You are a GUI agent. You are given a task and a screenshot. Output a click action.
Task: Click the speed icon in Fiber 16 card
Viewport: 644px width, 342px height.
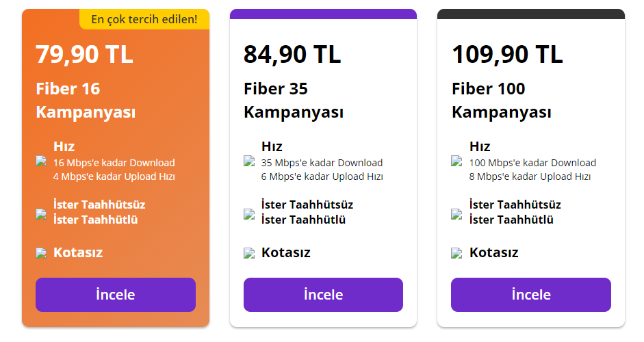(x=42, y=161)
